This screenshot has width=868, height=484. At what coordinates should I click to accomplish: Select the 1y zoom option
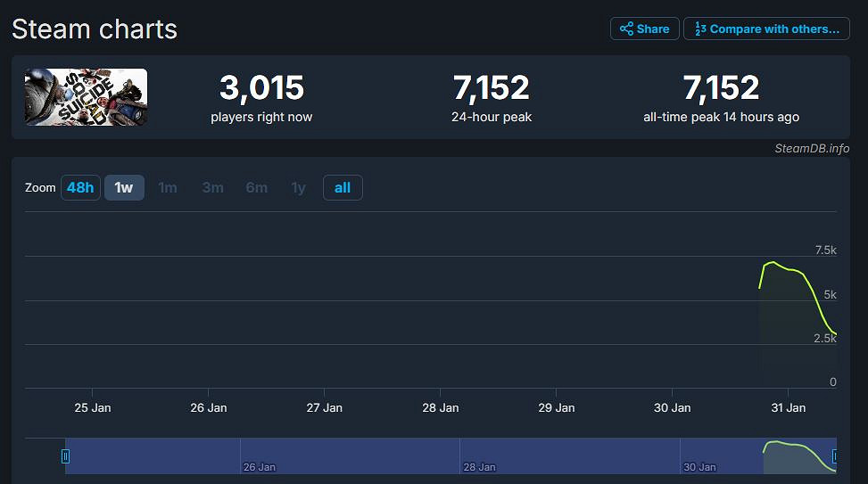(x=299, y=188)
